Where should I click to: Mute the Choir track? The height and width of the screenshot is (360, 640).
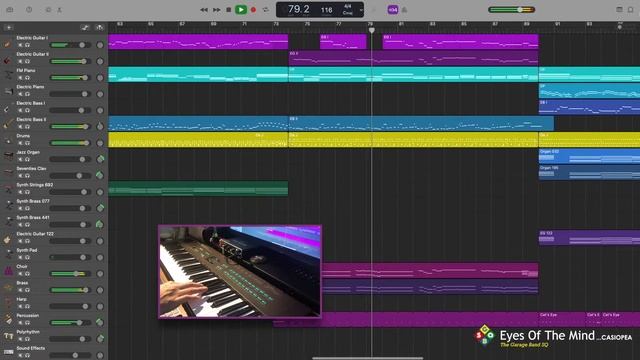pyautogui.click(x=20, y=273)
